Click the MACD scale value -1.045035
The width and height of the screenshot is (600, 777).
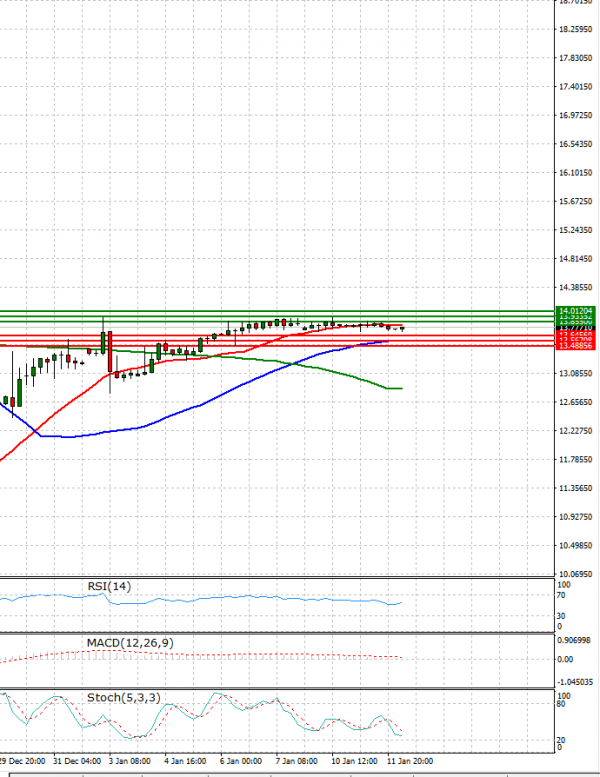pos(575,682)
